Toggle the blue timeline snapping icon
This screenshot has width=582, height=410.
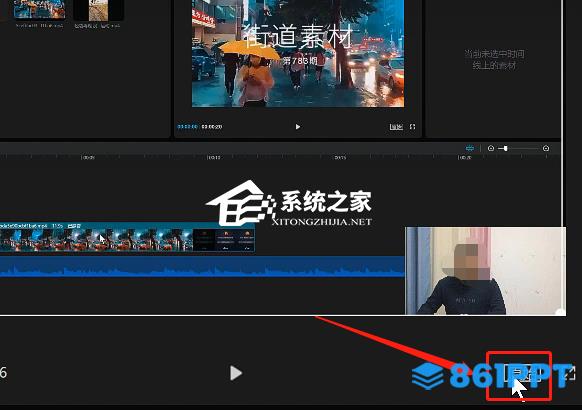(x=470, y=148)
